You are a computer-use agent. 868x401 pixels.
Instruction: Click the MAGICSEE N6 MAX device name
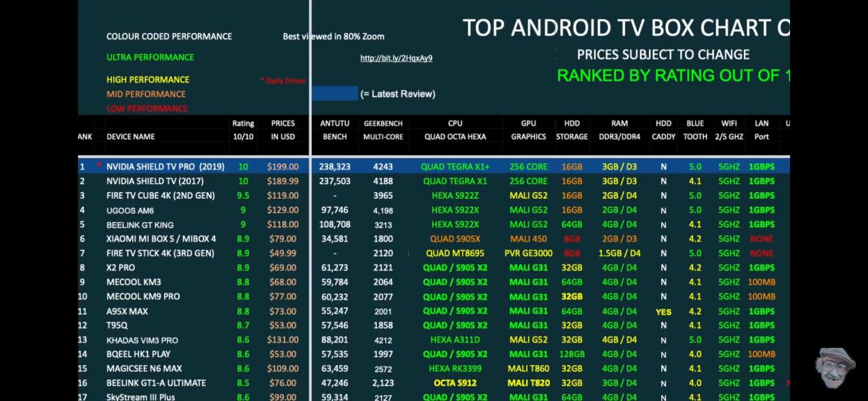[x=144, y=368]
